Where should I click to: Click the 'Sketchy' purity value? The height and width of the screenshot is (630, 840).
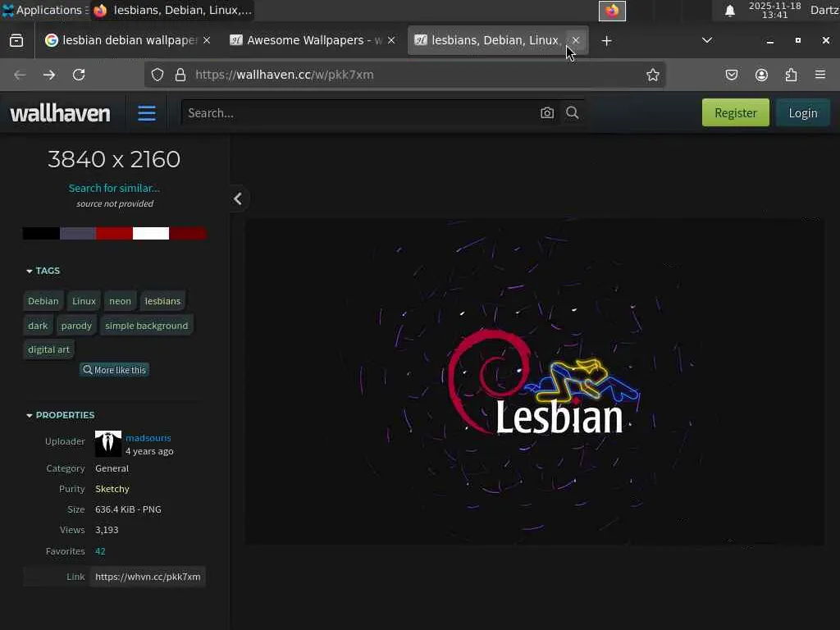pyautogui.click(x=112, y=489)
